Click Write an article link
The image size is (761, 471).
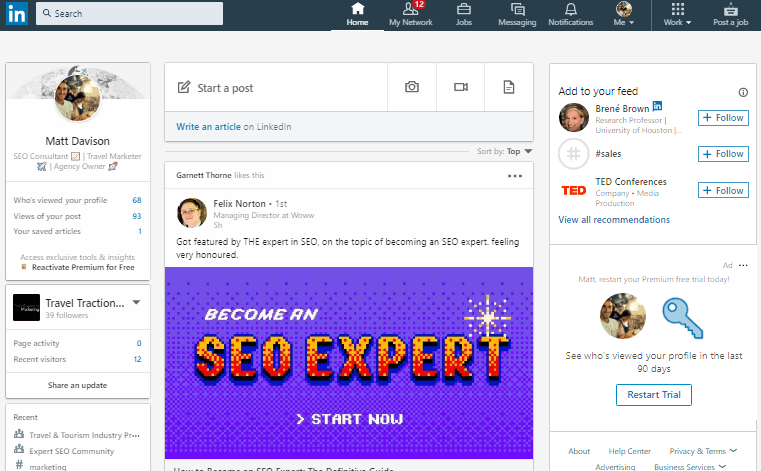point(208,127)
